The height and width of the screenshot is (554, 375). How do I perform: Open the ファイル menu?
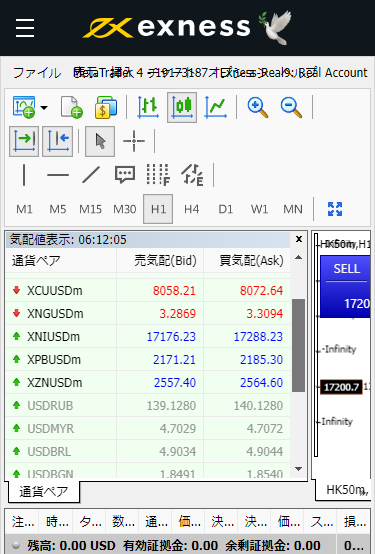(37, 73)
